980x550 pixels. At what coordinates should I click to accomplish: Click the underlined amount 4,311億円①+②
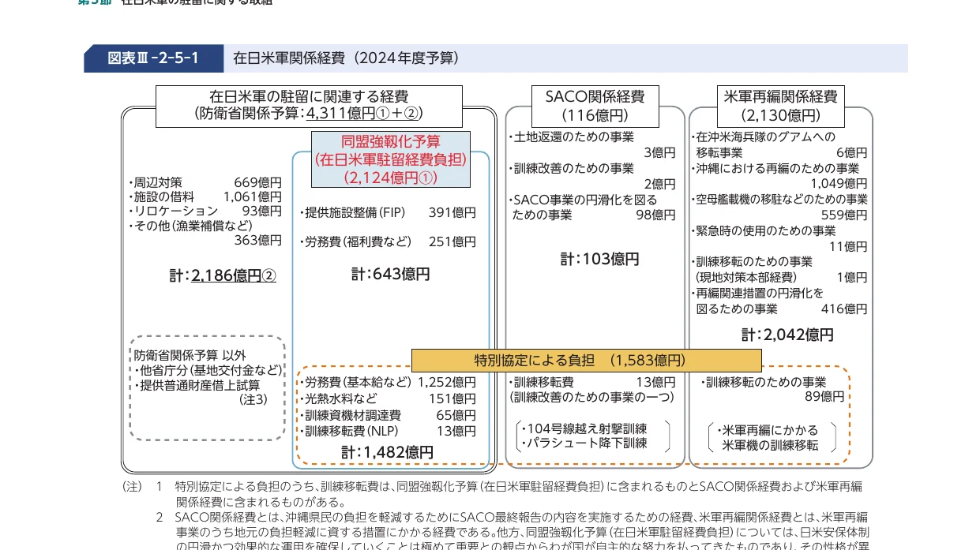point(364,113)
